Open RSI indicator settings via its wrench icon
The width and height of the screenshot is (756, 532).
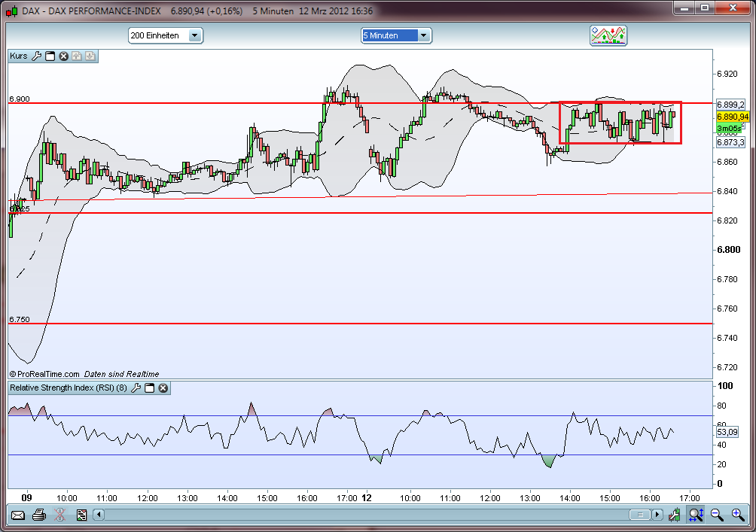pos(137,388)
